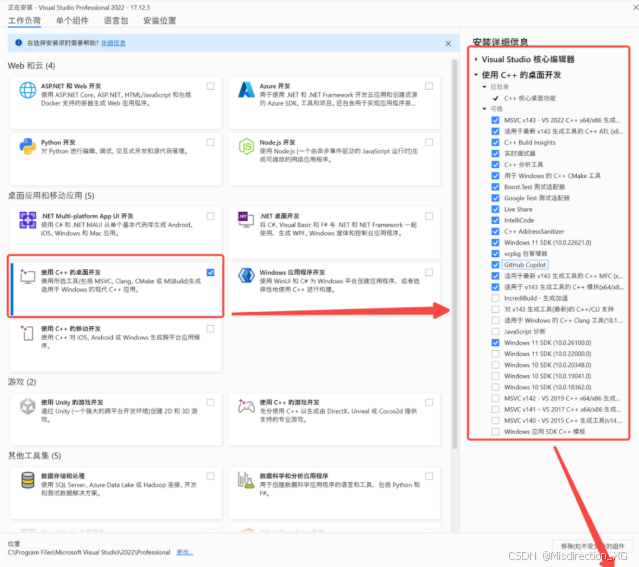
Task: Enable the data science applications workload checkbox
Action: (x=429, y=476)
